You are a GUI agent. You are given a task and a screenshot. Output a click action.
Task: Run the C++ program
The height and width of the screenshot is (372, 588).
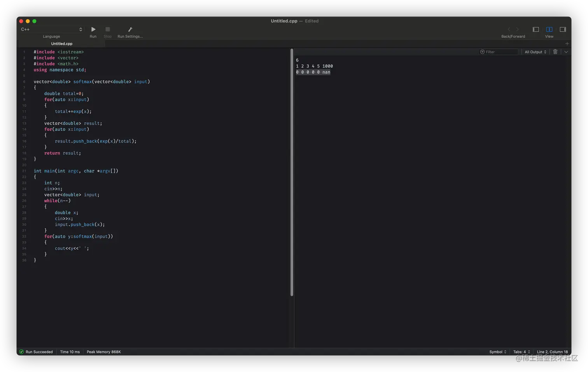tap(93, 29)
